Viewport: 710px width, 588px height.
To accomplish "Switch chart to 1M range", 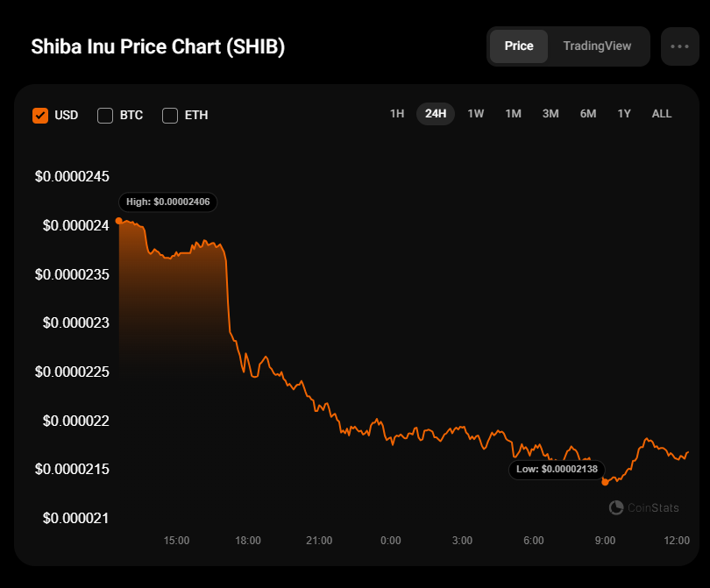I will 514,114.
